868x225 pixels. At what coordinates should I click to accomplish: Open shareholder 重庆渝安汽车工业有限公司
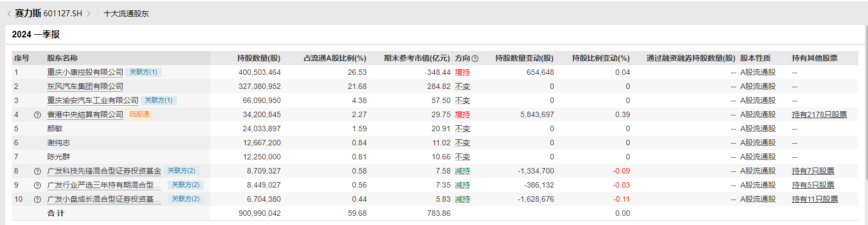tap(93, 100)
